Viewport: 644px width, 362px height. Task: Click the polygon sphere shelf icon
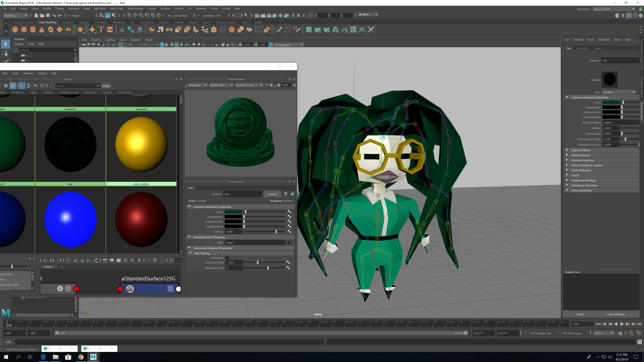coord(15,30)
